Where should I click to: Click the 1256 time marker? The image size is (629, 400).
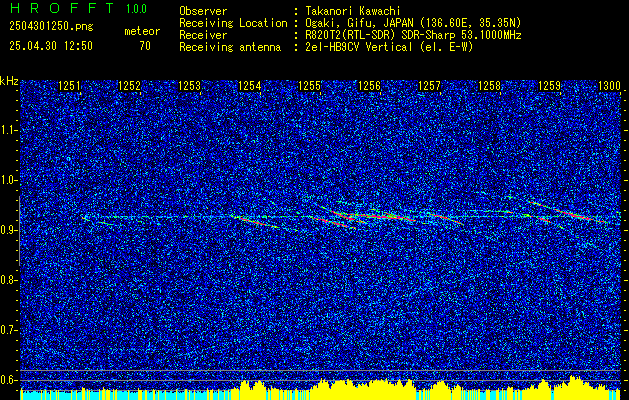pos(369,86)
